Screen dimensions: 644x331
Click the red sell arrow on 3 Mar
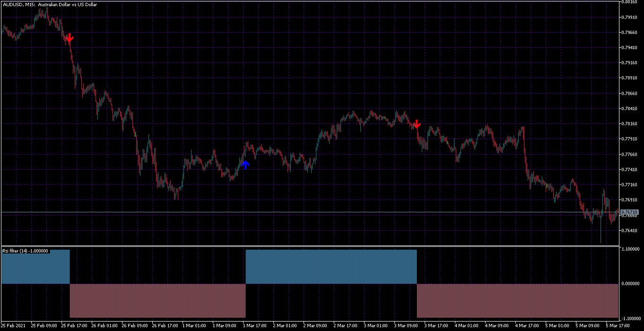pos(417,124)
